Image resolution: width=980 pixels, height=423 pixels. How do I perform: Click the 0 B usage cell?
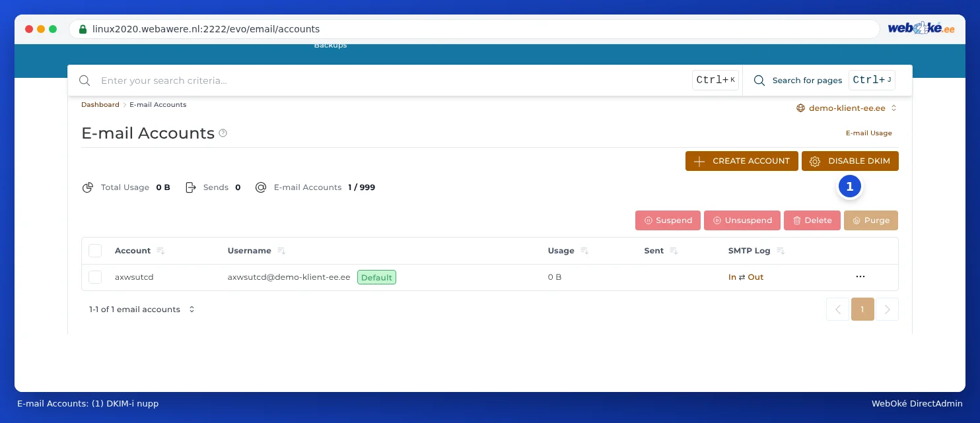coord(555,277)
